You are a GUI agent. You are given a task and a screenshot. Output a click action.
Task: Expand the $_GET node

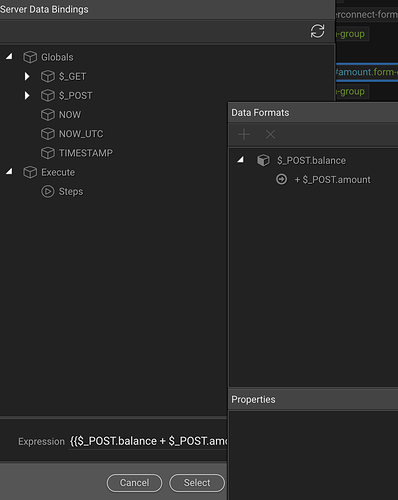click(x=27, y=76)
